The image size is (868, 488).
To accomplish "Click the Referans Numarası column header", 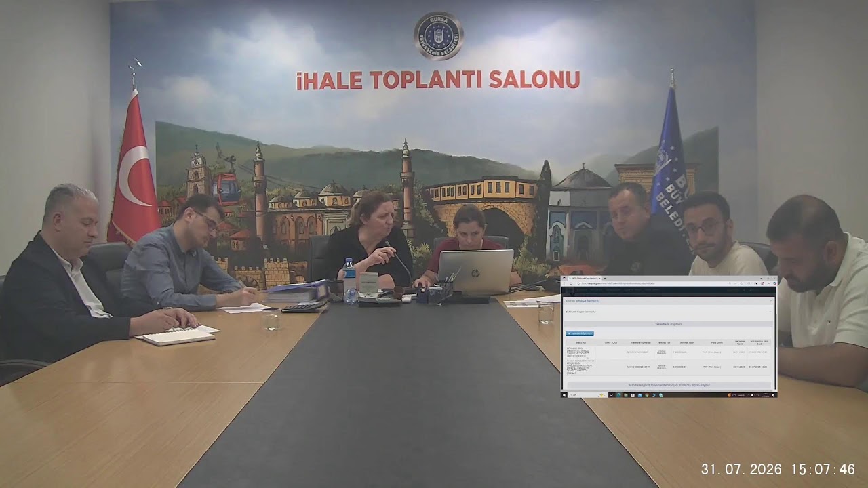I will (641, 342).
